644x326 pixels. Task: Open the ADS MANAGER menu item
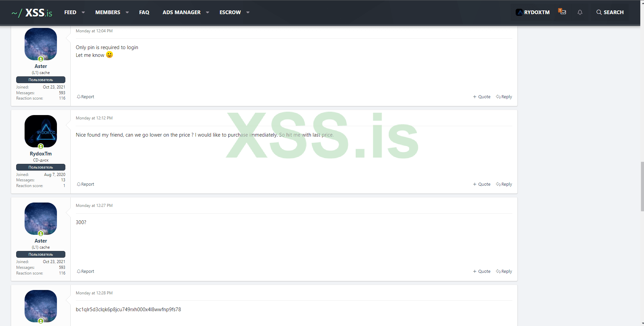[182, 12]
